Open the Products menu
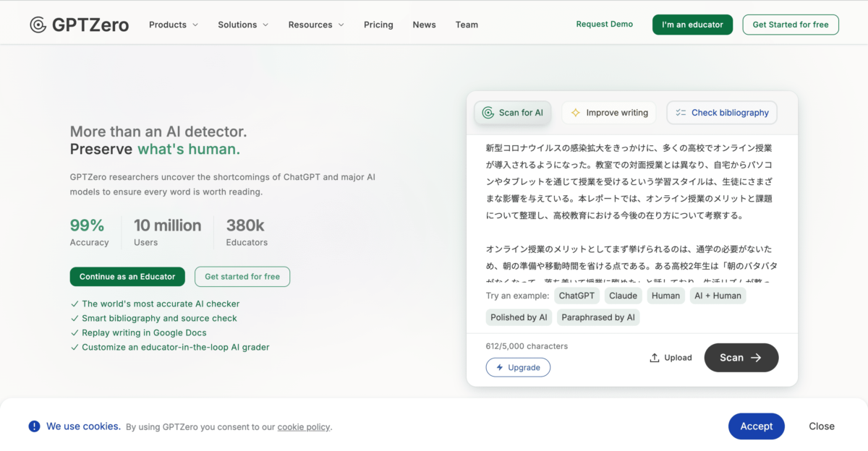This screenshot has width=868, height=451. 174,25
